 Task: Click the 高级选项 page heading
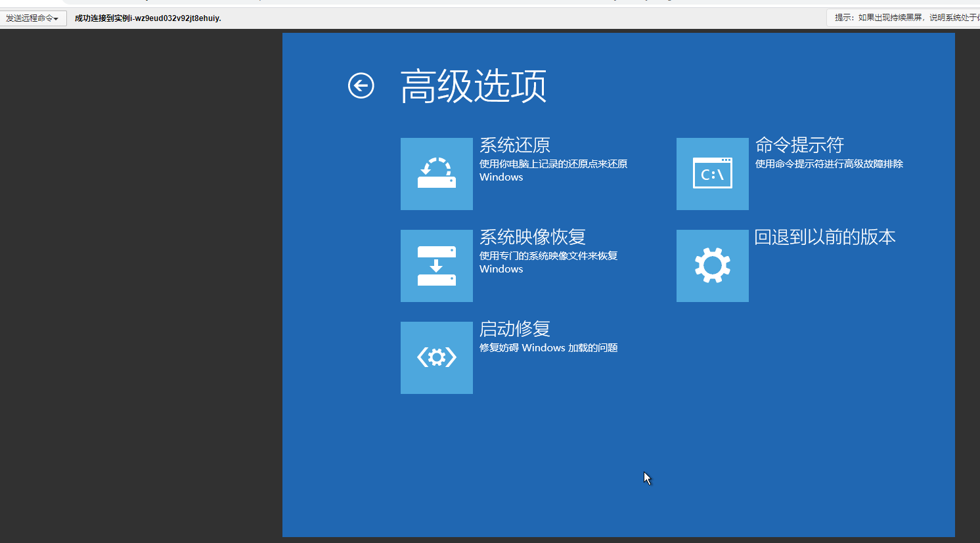click(473, 86)
